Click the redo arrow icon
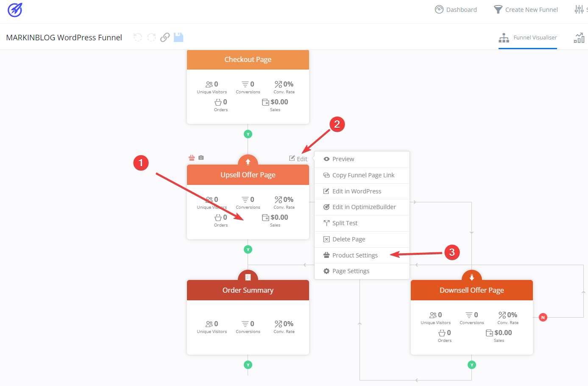588x386 pixels. coord(151,37)
